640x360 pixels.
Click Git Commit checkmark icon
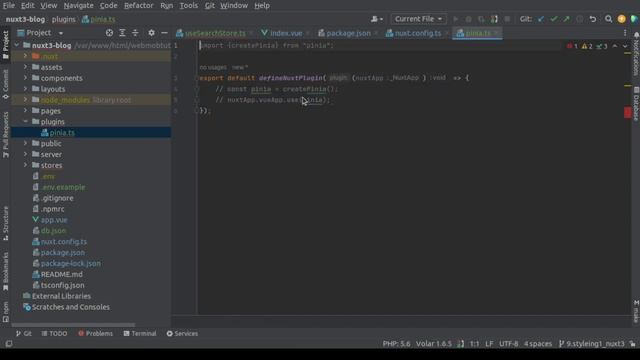pos(553,19)
